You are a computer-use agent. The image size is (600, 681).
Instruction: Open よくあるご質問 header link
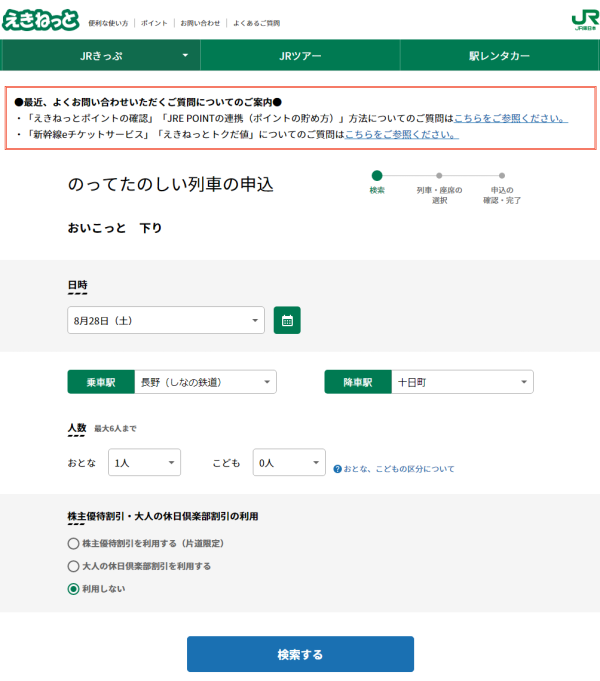coord(256,23)
